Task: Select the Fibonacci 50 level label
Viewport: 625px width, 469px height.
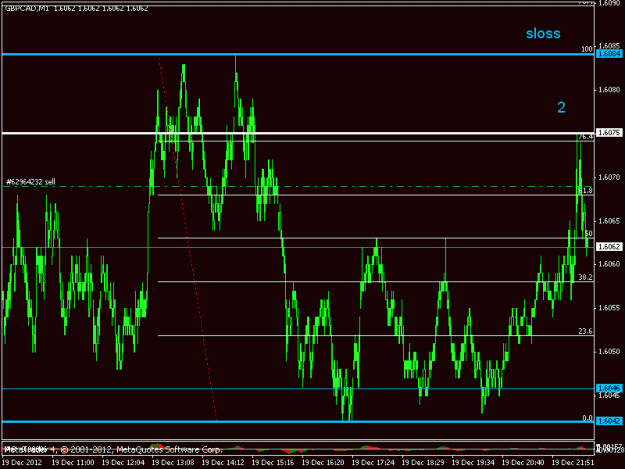Action: tap(588, 234)
